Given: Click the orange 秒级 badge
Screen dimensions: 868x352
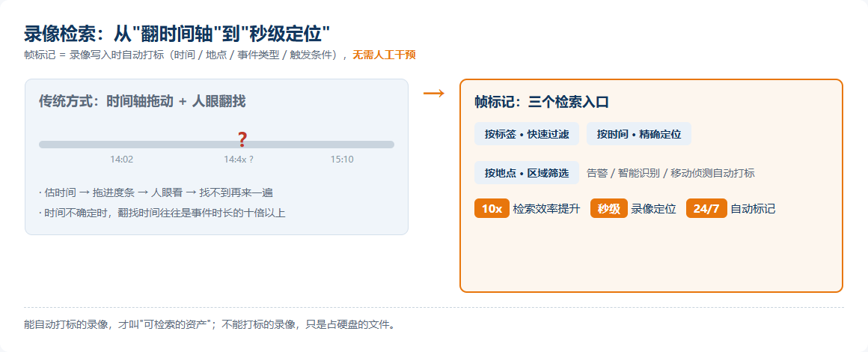Looking at the screenshot, I should pyautogui.click(x=609, y=209).
